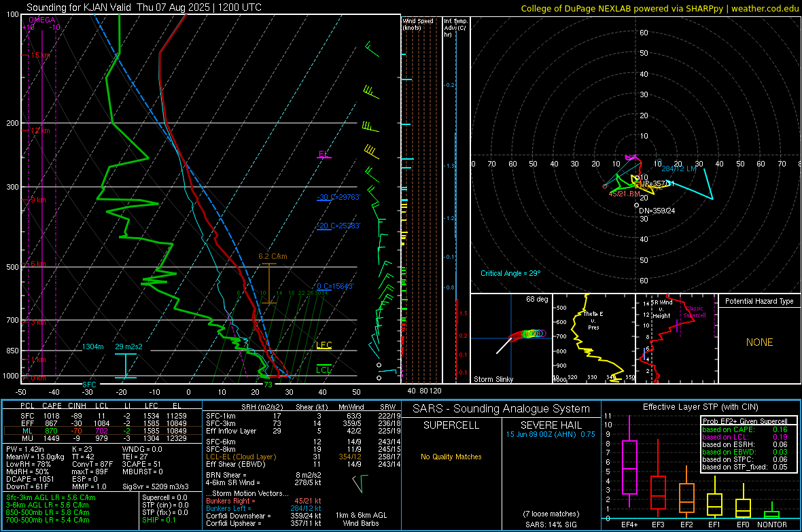The image size is (802, 532).
Task: Select the SFC parcel row in the CAPE table
Action: [103, 416]
